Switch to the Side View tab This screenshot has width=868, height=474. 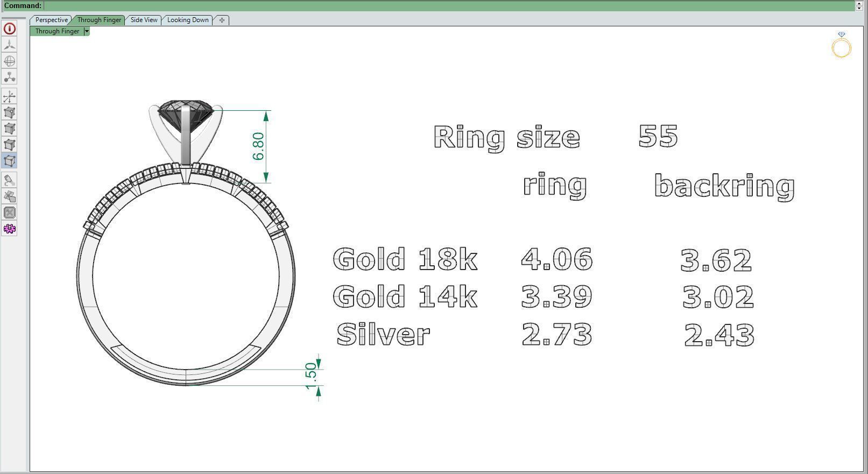pos(144,20)
